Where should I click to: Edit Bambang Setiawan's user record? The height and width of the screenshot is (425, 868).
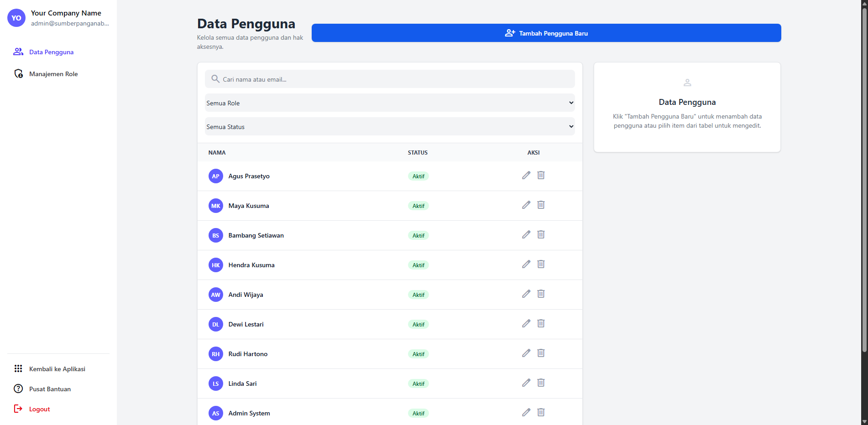(526, 235)
